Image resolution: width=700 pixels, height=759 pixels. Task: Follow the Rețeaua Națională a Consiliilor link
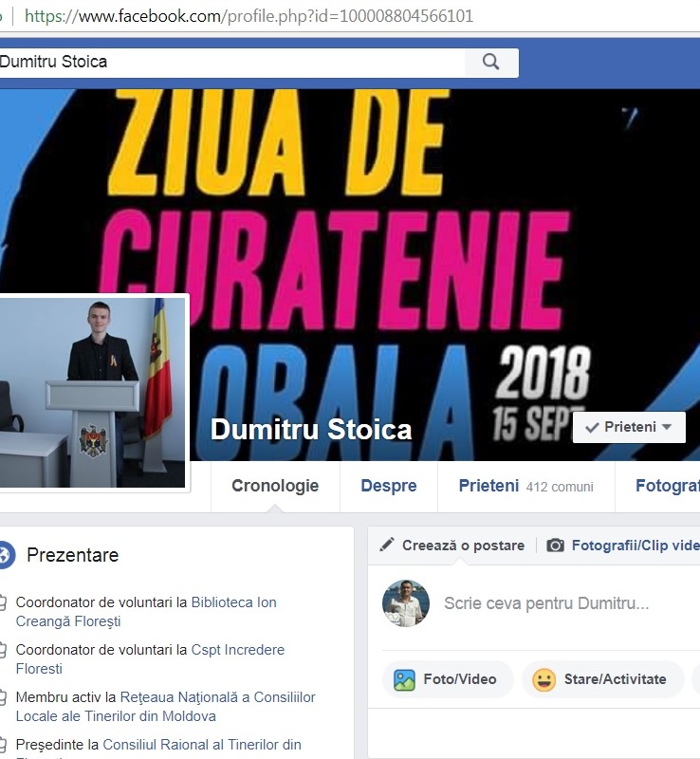tap(166, 707)
